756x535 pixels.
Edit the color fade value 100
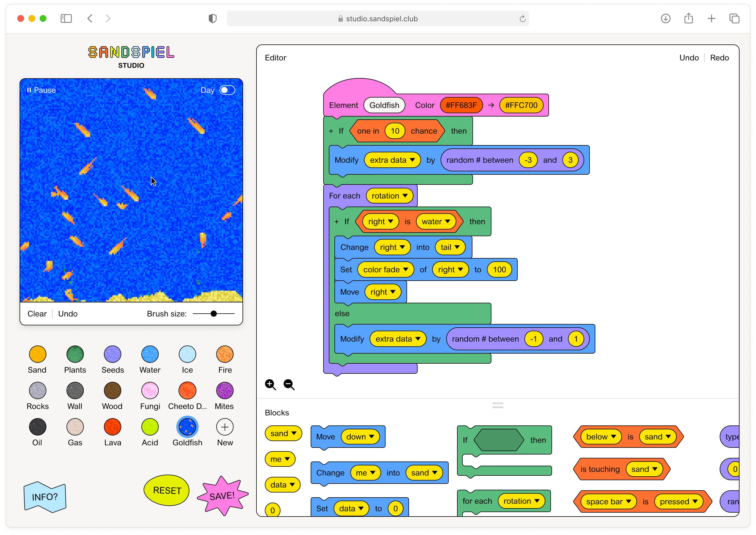[500, 270]
